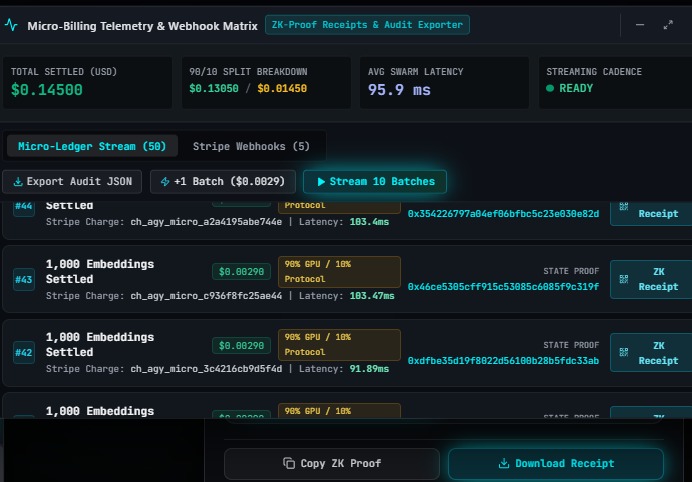Screen dimensions: 692x482
Task: Click the copy icon in Copy ZK Proof
Action: click(x=289, y=463)
